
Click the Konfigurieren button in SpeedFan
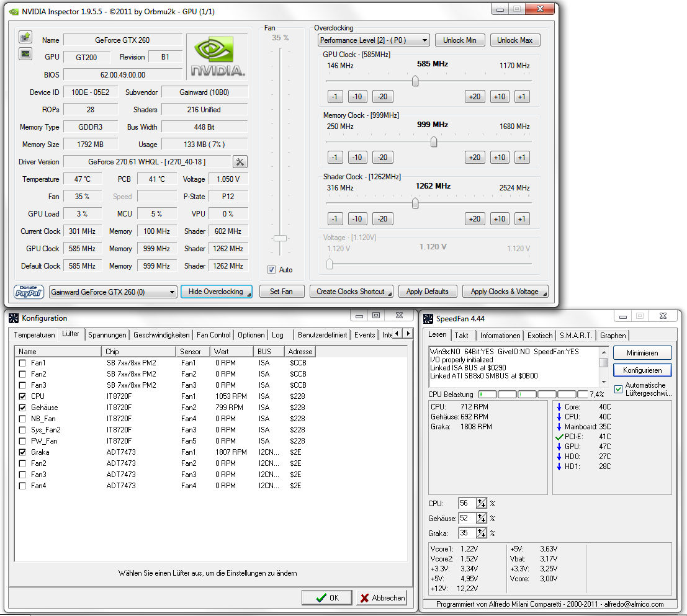642,370
